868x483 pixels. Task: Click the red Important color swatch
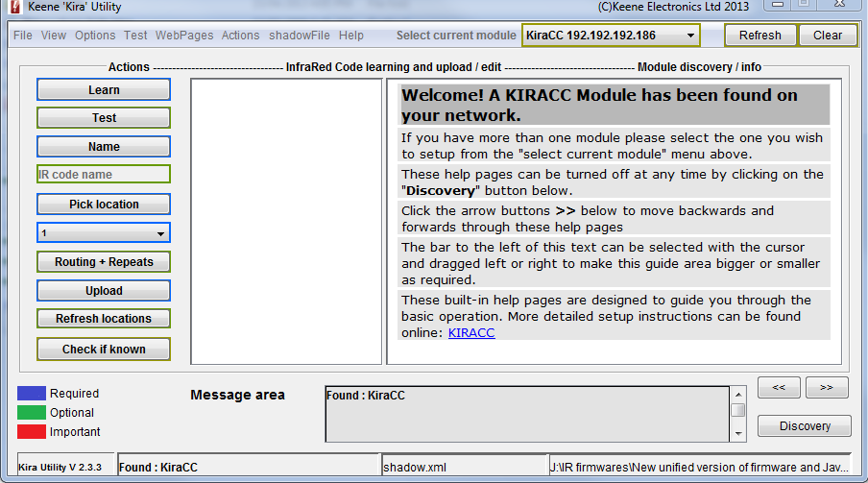click(32, 431)
